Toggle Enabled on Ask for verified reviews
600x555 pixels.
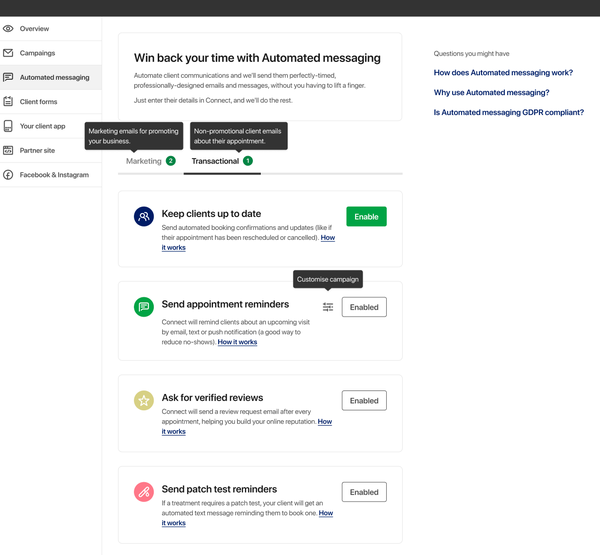point(364,400)
